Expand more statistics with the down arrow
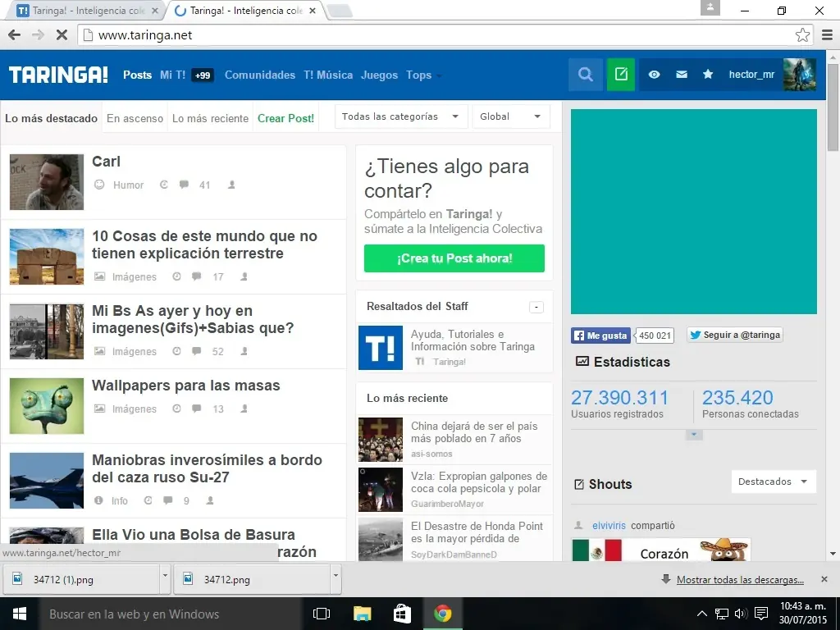 [694, 435]
